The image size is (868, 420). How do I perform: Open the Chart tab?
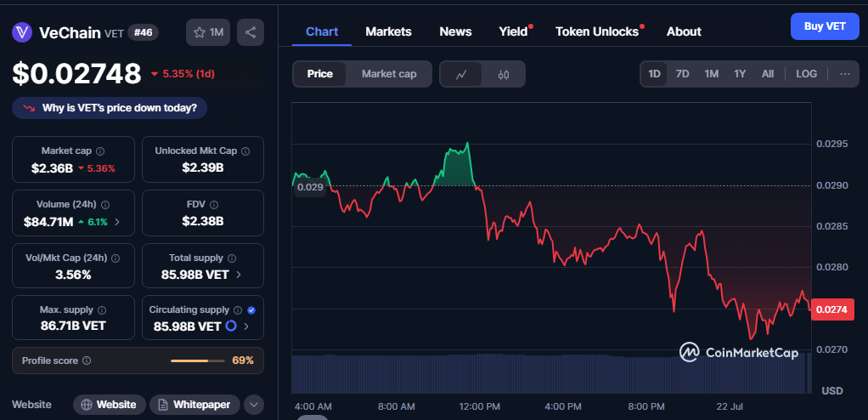(x=322, y=31)
